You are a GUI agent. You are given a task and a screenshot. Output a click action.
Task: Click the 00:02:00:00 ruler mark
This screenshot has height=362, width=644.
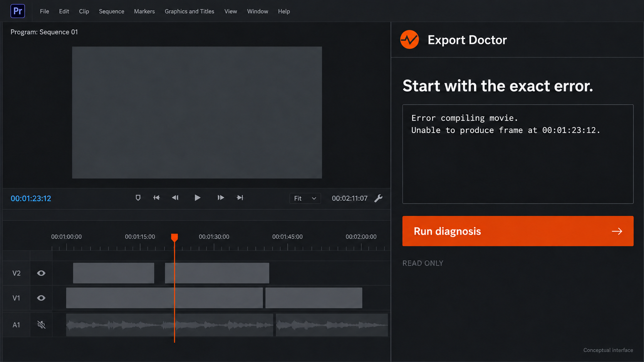[x=361, y=237]
